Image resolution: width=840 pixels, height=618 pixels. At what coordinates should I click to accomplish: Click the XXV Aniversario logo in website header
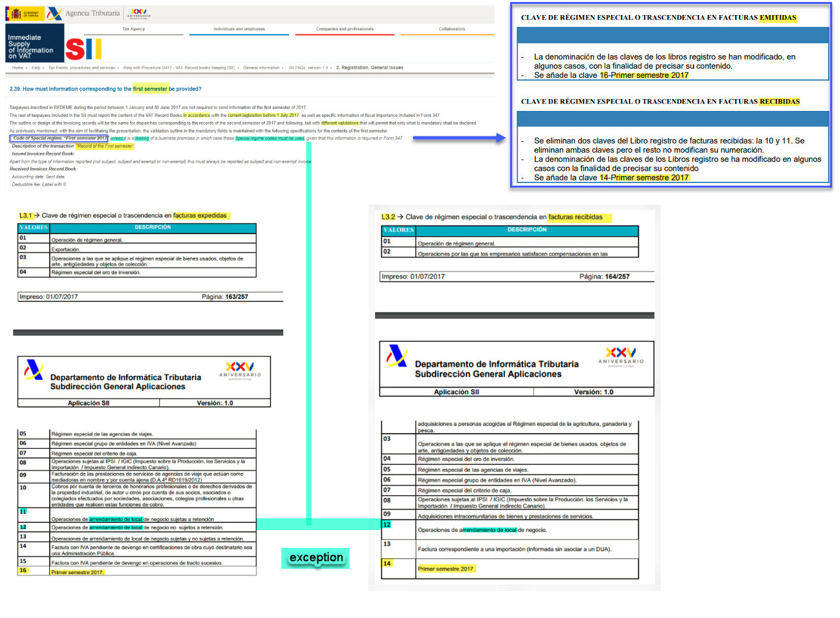(138, 13)
